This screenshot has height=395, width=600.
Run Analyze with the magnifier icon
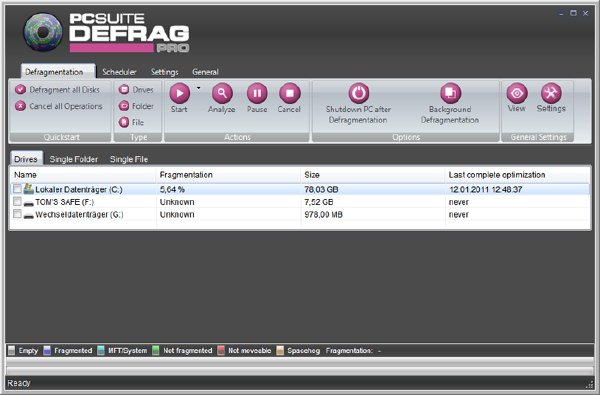[x=222, y=93]
